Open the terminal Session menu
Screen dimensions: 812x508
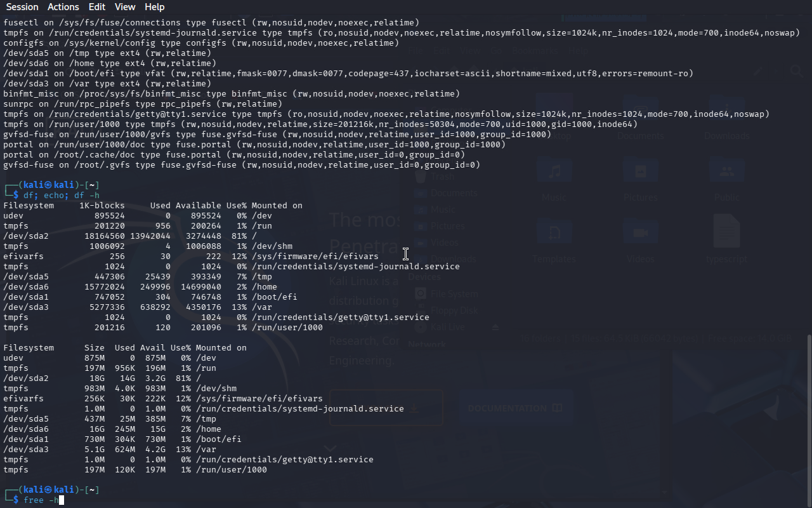(x=22, y=7)
